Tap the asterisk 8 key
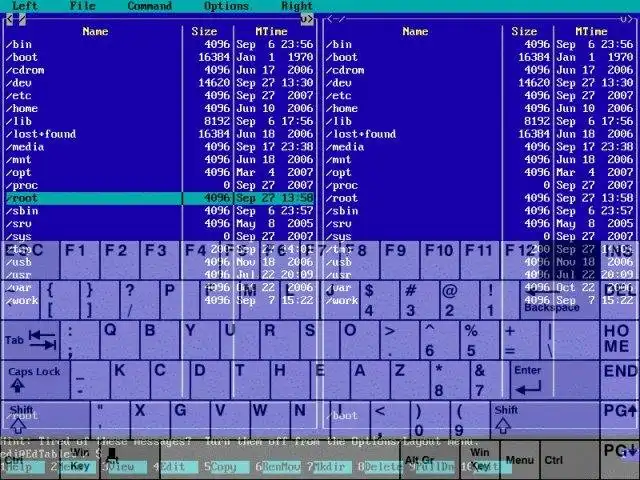 pos(449,380)
